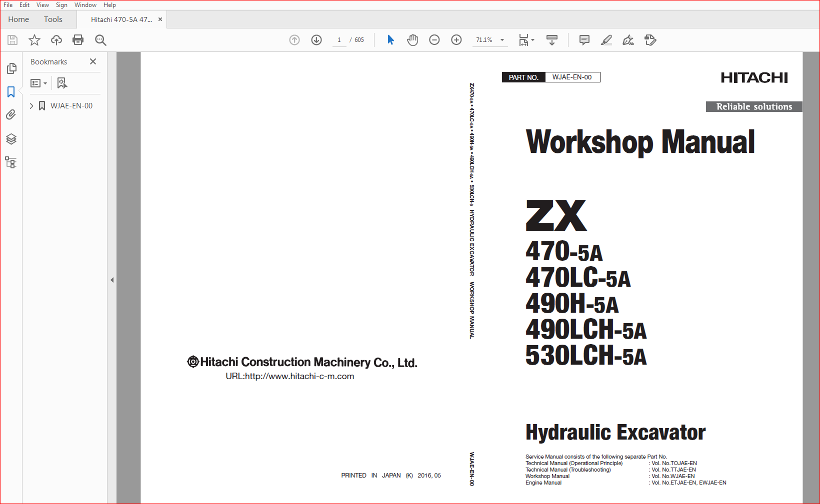
Task: Click the upload to cloud icon
Action: point(56,40)
